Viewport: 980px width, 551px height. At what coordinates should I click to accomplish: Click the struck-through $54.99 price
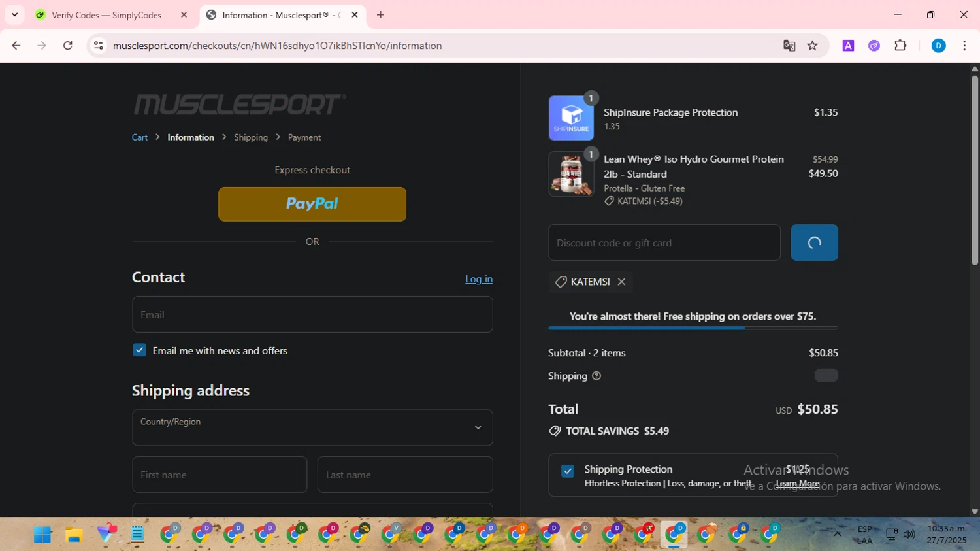(x=825, y=159)
